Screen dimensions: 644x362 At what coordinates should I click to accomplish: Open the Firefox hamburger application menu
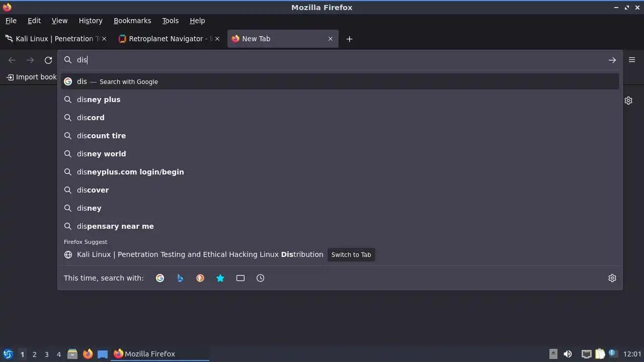(632, 60)
